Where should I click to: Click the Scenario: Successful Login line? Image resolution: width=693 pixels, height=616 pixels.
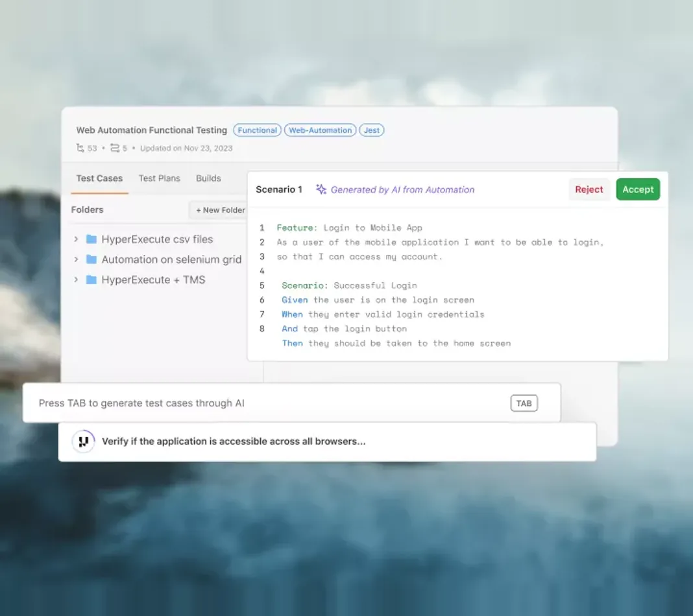349,286
